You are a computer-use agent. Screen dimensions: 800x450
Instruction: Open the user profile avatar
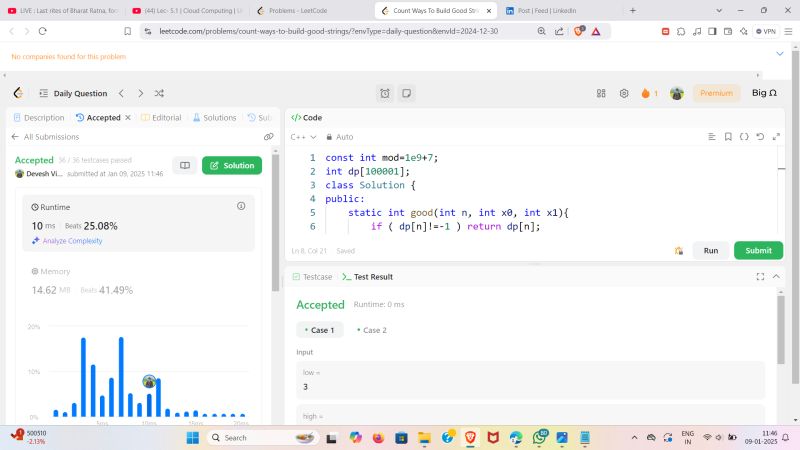pos(677,93)
